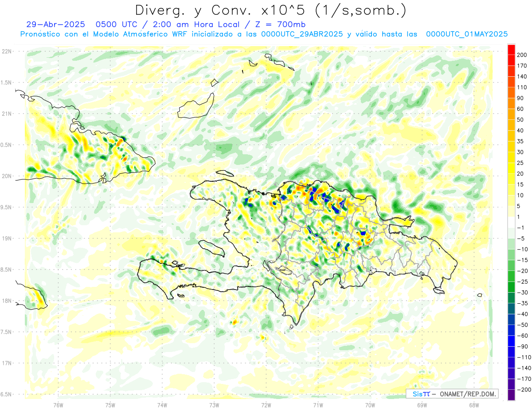Click the "22N" latitude label
The height and width of the screenshot is (411, 532).
pyautogui.click(x=7, y=51)
